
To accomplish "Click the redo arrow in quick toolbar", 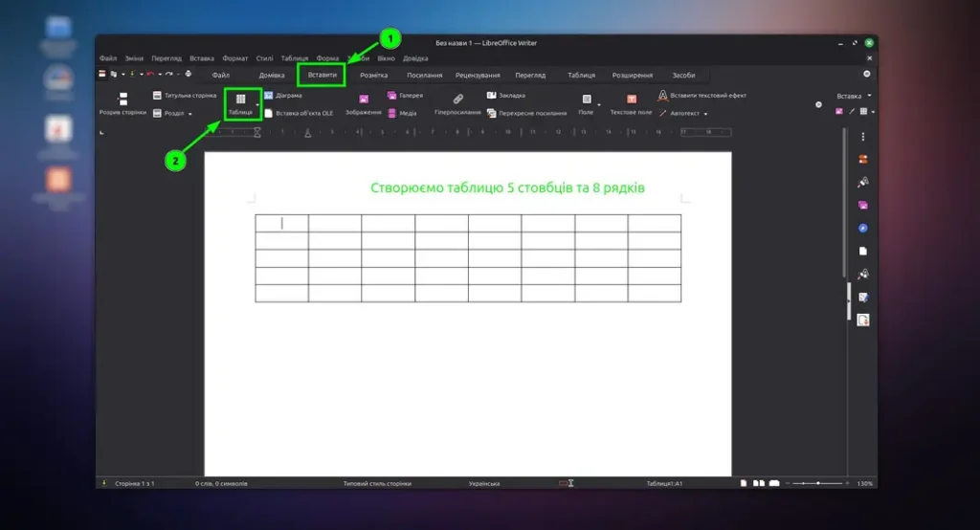I will coord(168,74).
